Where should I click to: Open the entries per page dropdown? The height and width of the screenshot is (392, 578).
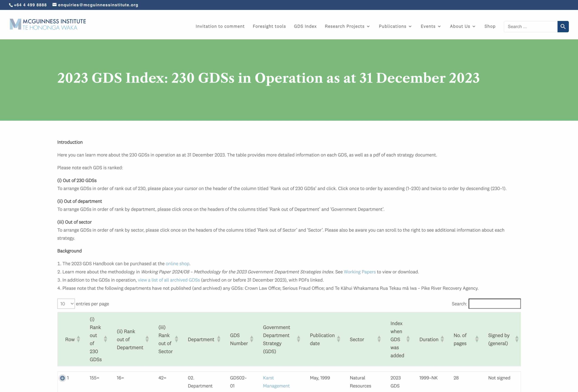pyautogui.click(x=66, y=304)
